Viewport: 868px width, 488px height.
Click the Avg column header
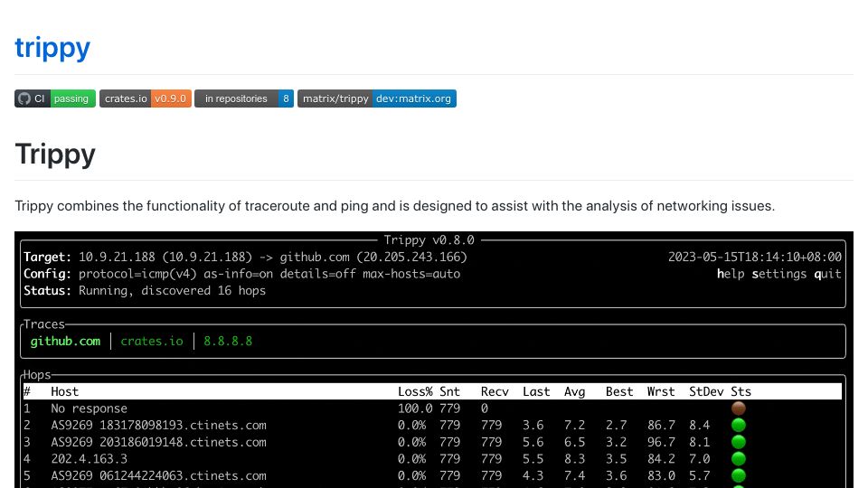tap(575, 391)
